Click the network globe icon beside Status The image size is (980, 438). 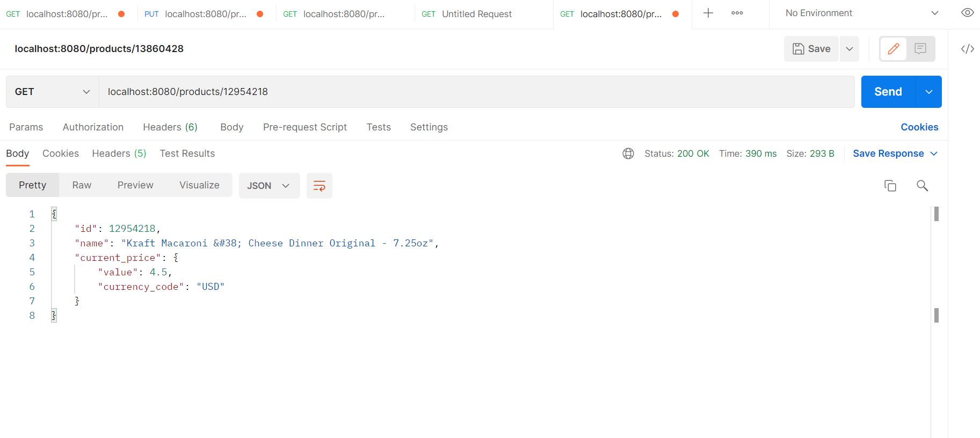click(628, 154)
